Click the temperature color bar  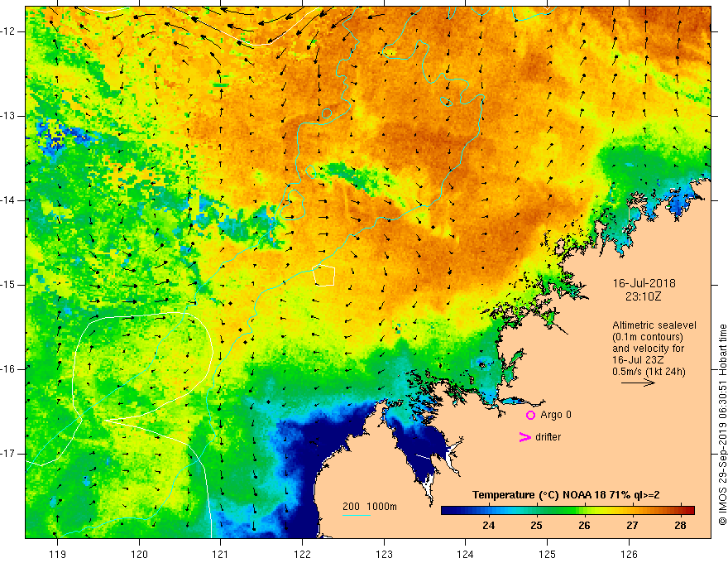point(568,510)
